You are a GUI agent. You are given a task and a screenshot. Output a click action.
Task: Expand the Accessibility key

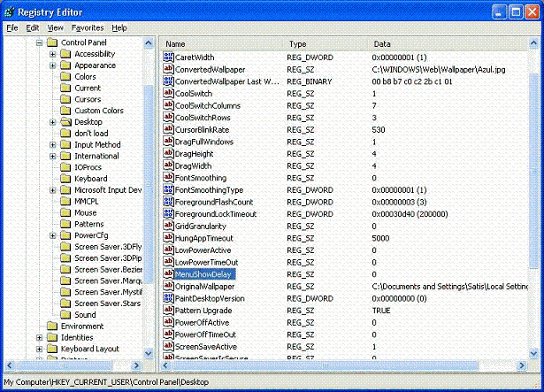click(x=53, y=54)
